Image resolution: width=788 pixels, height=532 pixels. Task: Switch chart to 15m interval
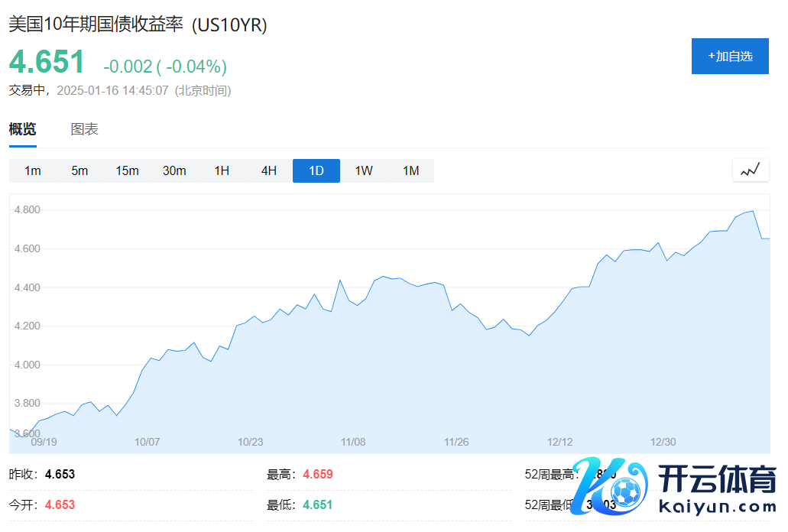pos(127,170)
